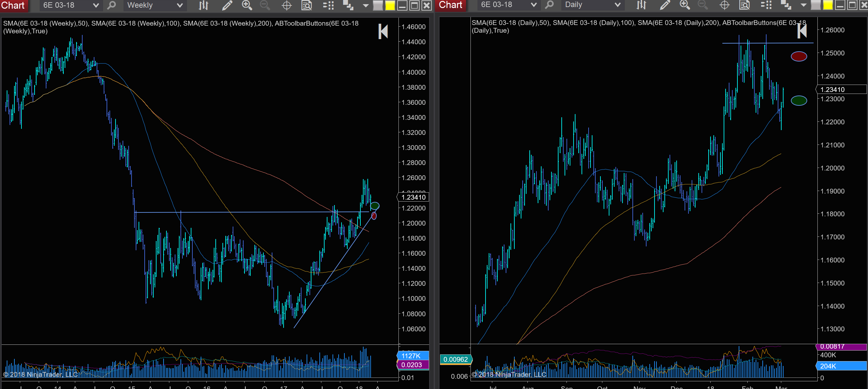Click gray link swatch in Weekly chart toolbar
This screenshot has width=868, height=389.
pos(378,6)
